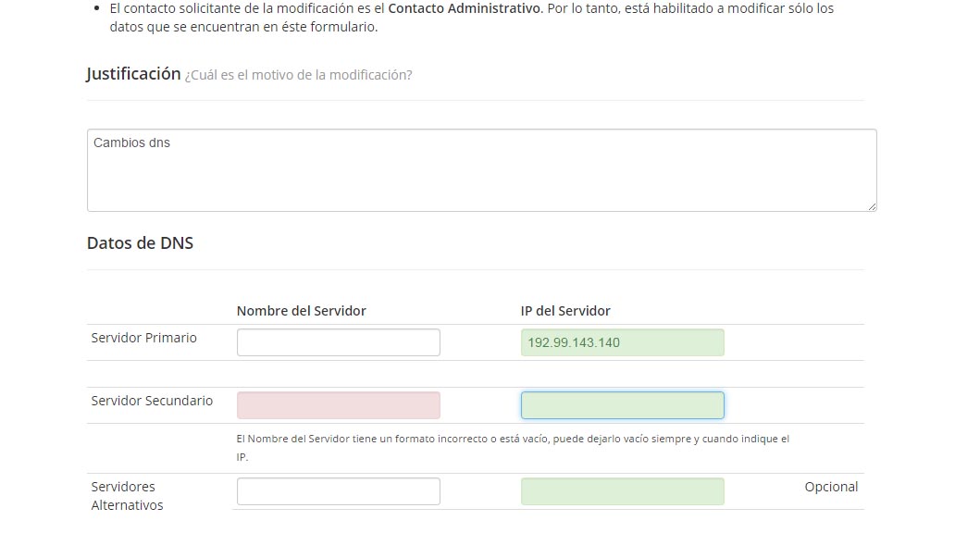Click the Justificación text area containing "Cambios dns"
980x533 pixels.
pos(481,170)
